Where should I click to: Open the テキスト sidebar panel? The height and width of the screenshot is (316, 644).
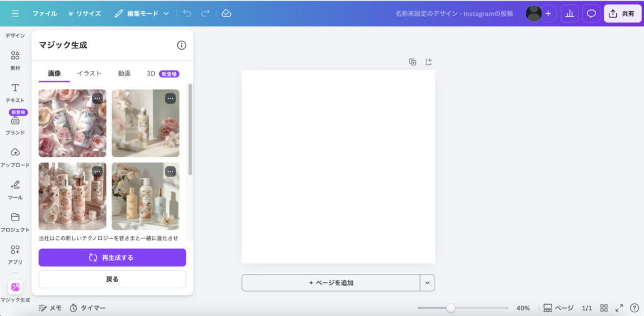(15, 93)
